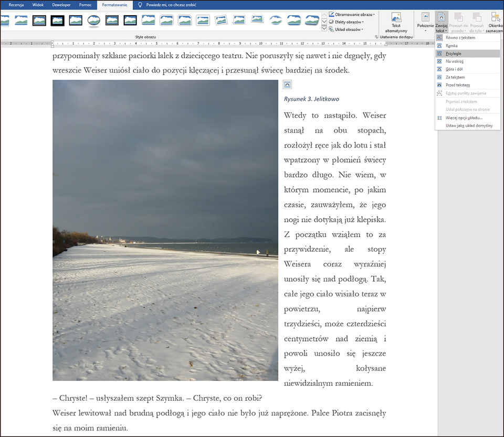The height and width of the screenshot is (437, 504).
Task: Select Ramka text wrapping option
Action: click(451, 46)
